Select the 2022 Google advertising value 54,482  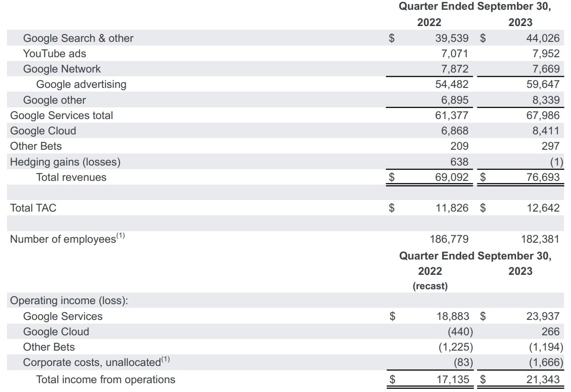pyautogui.click(x=451, y=84)
